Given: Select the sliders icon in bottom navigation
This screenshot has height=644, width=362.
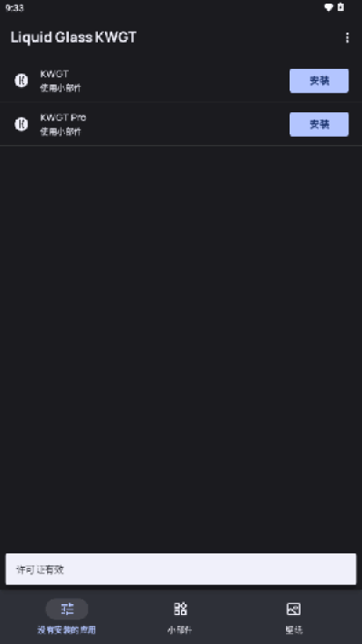Looking at the screenshot, I should pos(67,609).
